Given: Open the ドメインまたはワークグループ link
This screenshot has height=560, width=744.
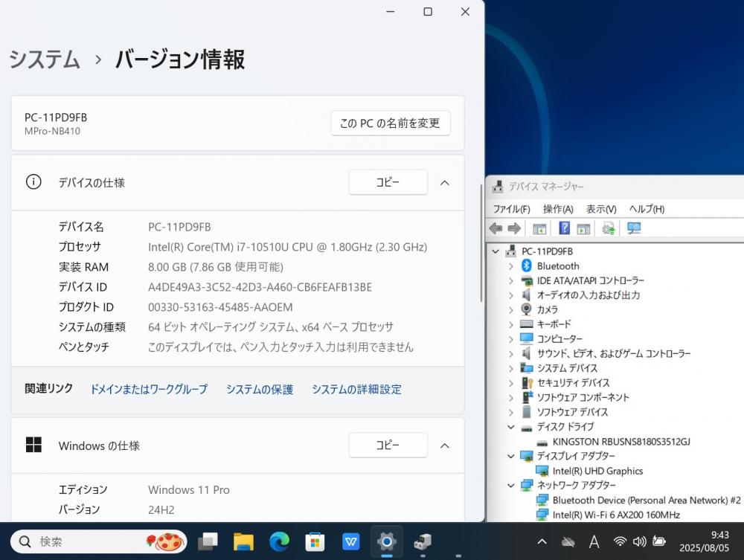Looking at the screenshot, I should point(149,389).
